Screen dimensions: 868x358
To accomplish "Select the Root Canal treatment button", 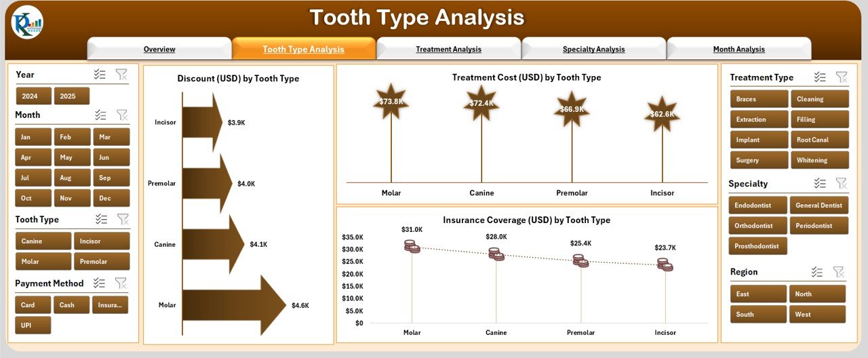I will pyautogui.click(x=819, y=140).
